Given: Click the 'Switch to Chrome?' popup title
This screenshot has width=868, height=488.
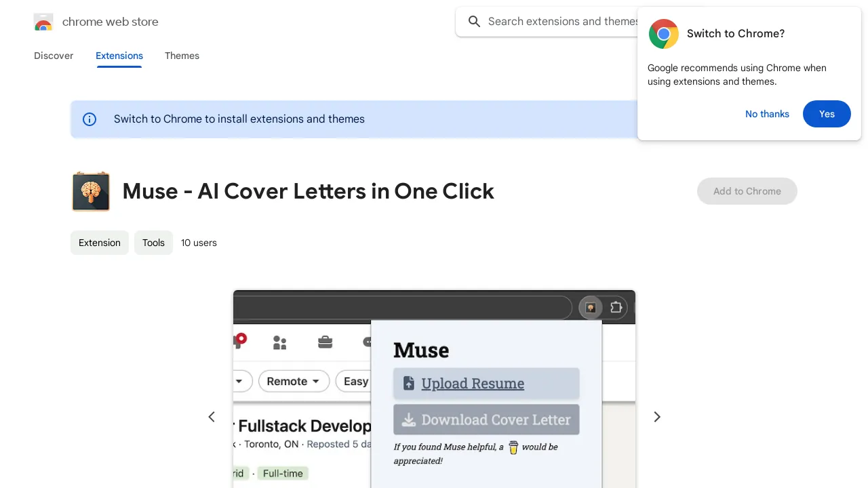Looking at the screenshot, I should click(736, 34).
